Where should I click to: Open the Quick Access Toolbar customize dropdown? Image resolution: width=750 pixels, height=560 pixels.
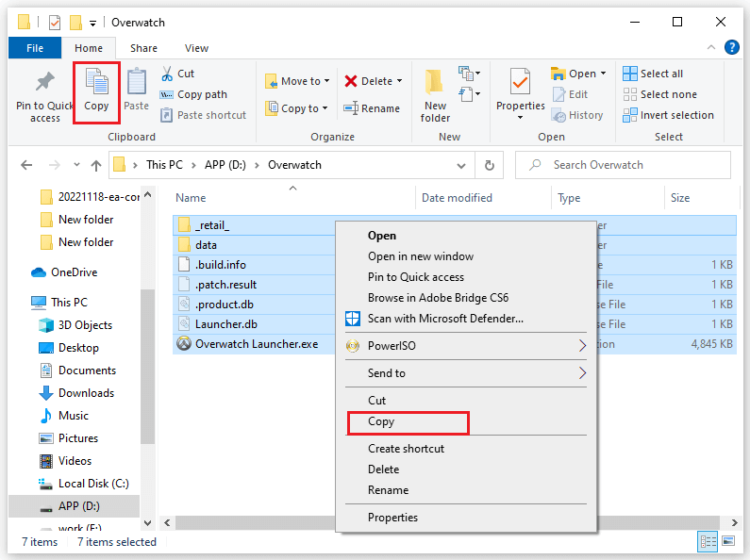92,23
